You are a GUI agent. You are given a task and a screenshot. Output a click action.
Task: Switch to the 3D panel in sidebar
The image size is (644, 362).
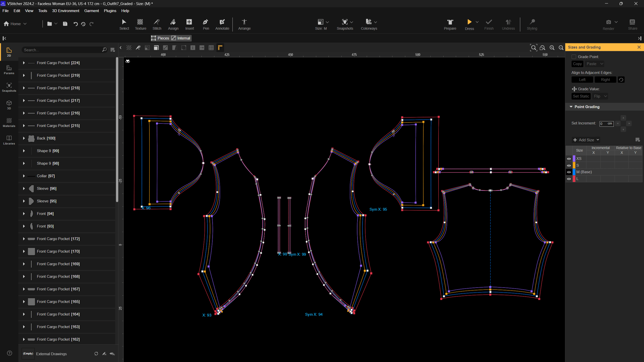tap(9, 105)
